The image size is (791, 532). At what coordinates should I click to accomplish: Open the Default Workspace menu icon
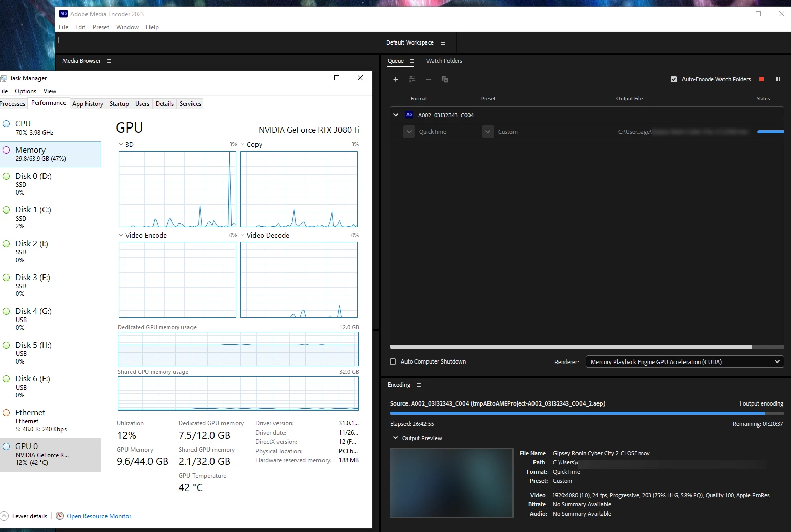pyautogui.click(x=443, y=43)
